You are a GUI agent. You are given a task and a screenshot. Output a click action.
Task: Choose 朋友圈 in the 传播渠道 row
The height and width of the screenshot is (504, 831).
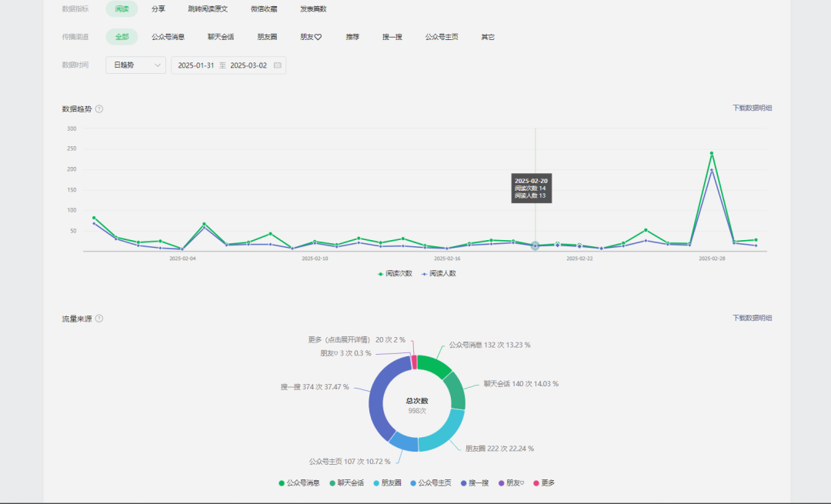(267, 37)
